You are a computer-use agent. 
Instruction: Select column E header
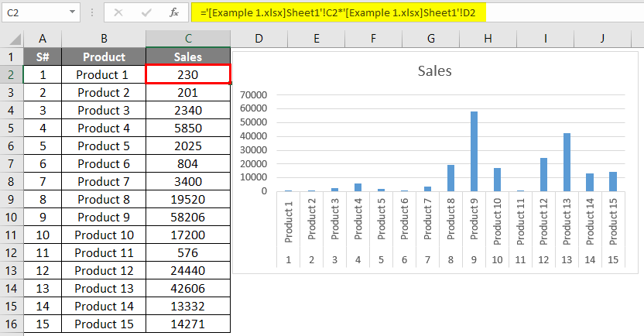pyautogui.click(x=317, y=39)
